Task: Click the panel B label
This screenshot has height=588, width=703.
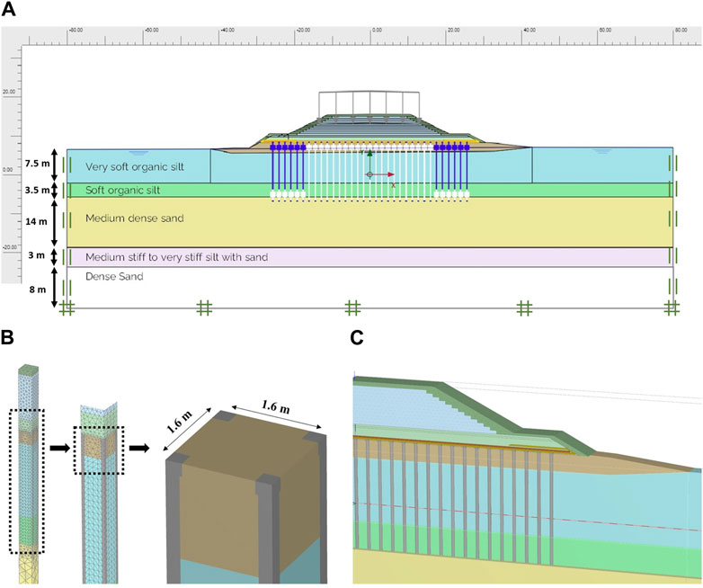Action: pos(7,337)
